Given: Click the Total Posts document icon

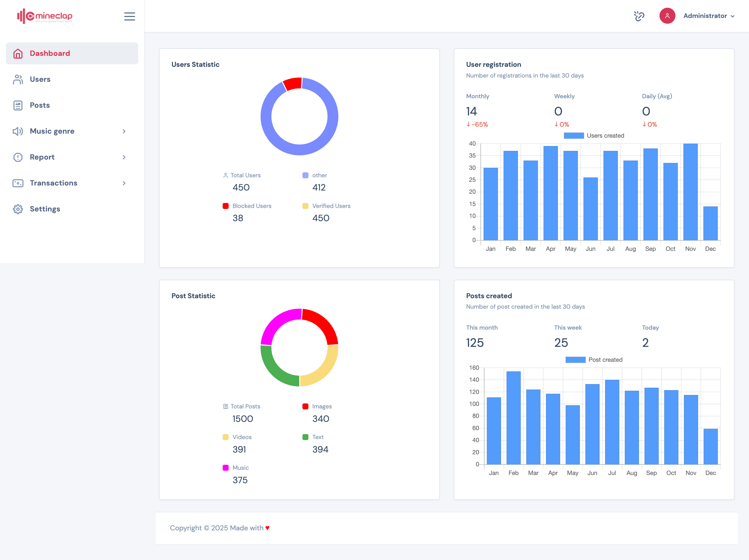Looking at the screenshot, I should [225, 406].
